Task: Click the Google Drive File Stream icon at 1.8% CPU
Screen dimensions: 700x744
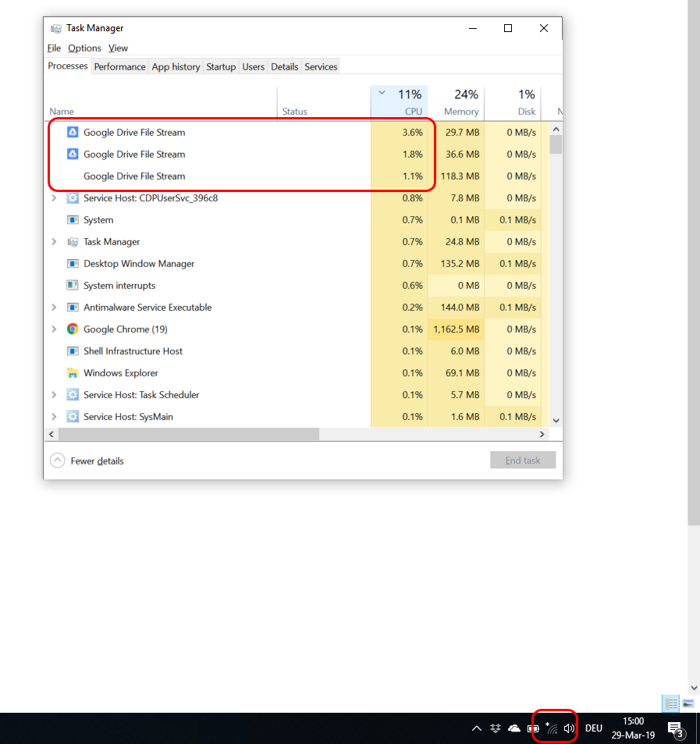Action: click(73, 154)
